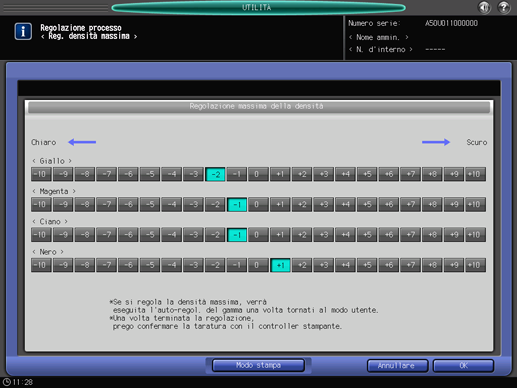517x388 pixels.
Task: Click the clock icon beside 11:28
Action: point(6,382)
